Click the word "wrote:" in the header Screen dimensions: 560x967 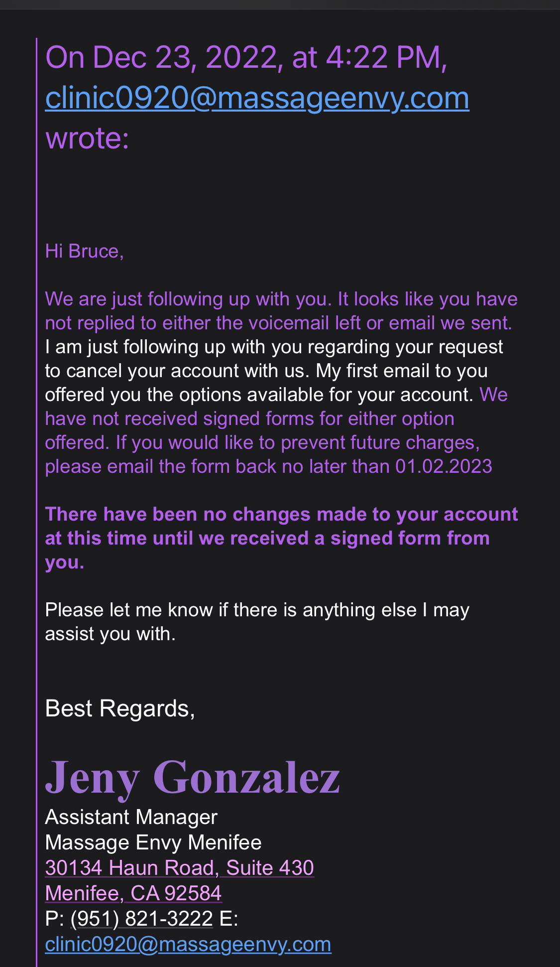[87, 138]
